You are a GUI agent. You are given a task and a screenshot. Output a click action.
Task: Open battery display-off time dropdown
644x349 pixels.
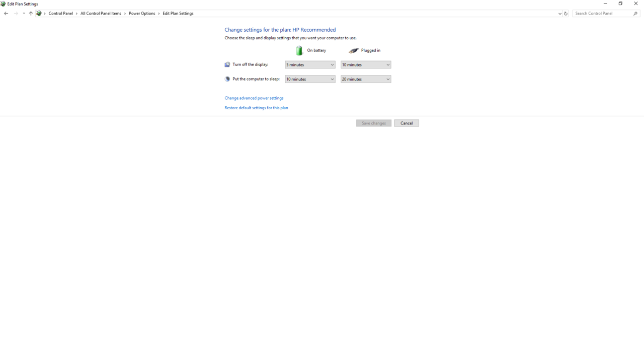pos(310,64)
